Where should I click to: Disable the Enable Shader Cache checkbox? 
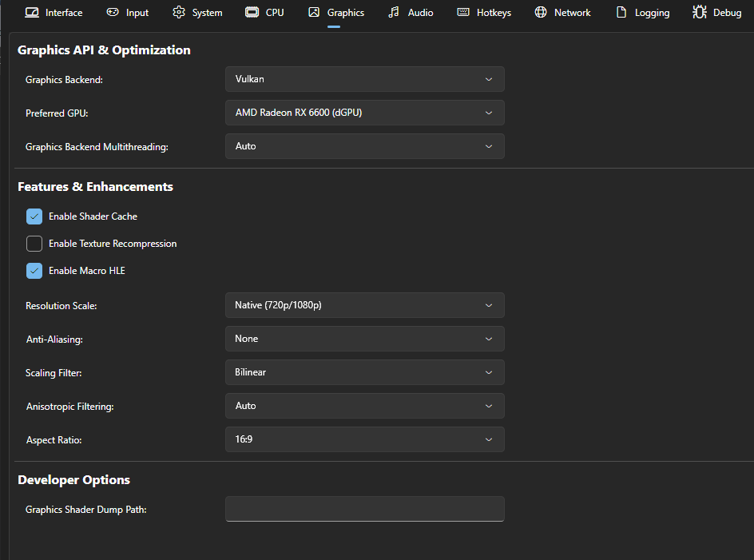(x=34, y=216)
